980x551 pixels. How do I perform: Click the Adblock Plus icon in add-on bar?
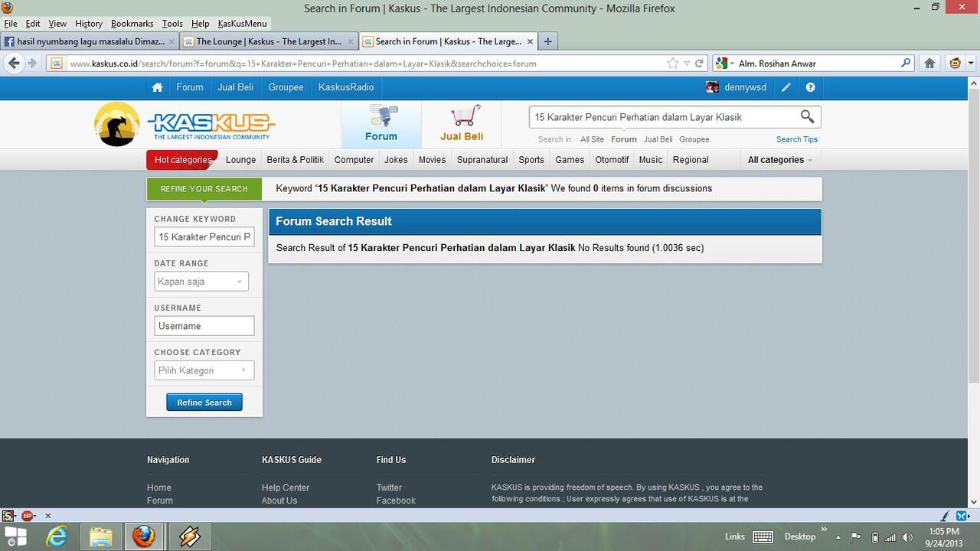pos(28,516)
